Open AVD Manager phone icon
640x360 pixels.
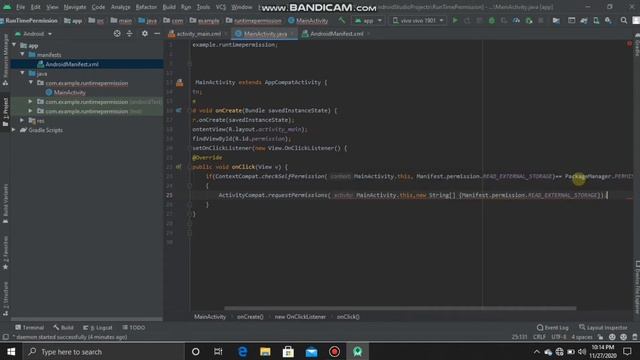[596, 20]
